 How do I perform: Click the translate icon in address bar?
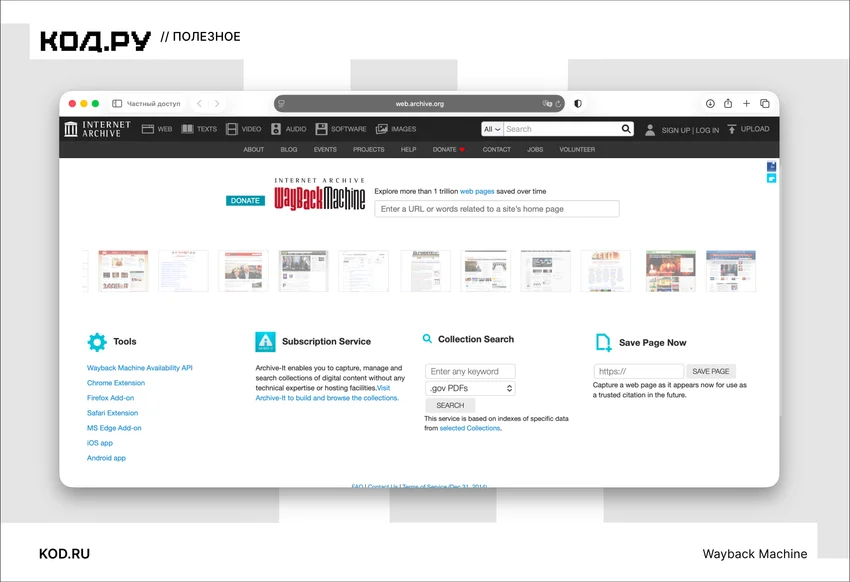(547, 104)
